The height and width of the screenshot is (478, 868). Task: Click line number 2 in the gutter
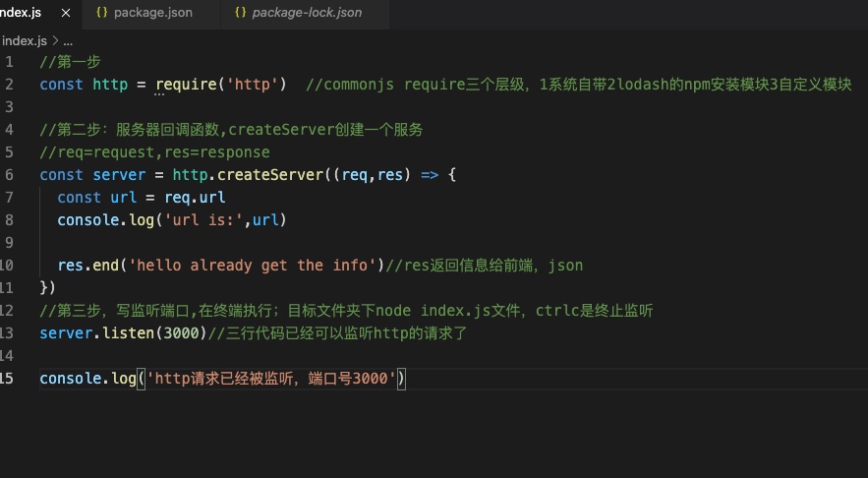[x=9, y=85]
